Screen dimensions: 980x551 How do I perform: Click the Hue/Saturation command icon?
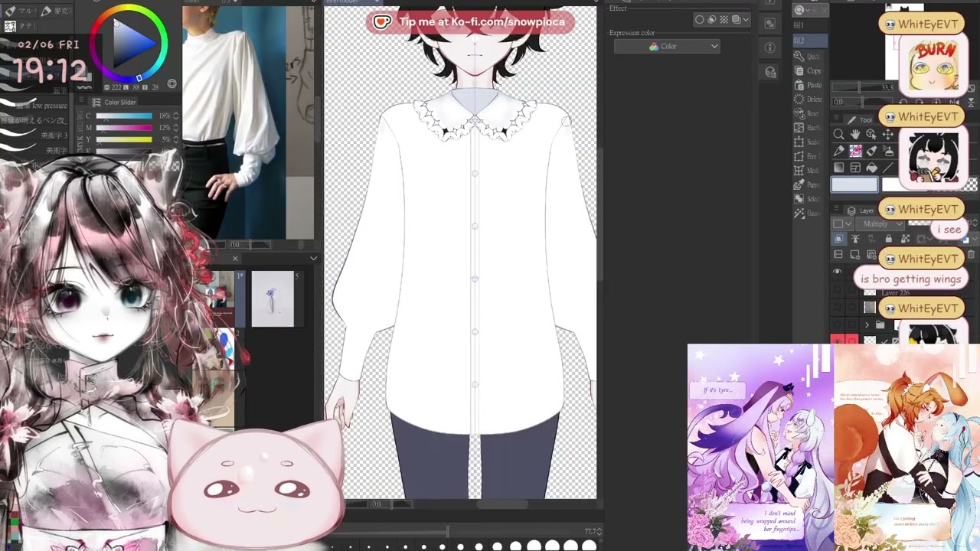point(799,128)
